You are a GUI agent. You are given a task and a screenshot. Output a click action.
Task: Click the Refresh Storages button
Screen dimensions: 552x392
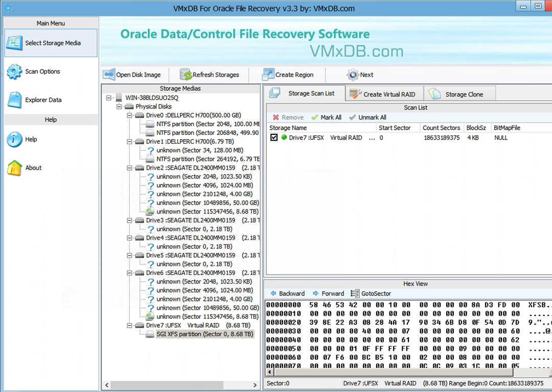tap(210, 75)
